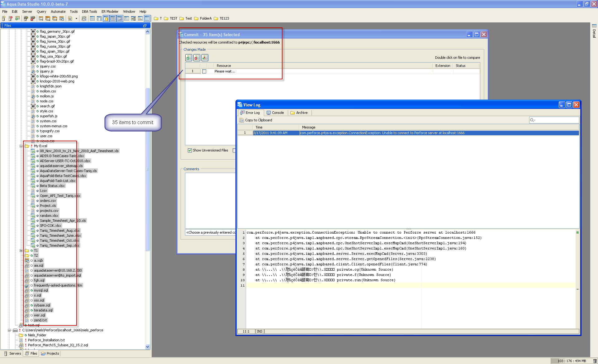Click the bar chart toolbar icon
The height and width of the screenshot is (364, 598).
click(x=140, y=18)
